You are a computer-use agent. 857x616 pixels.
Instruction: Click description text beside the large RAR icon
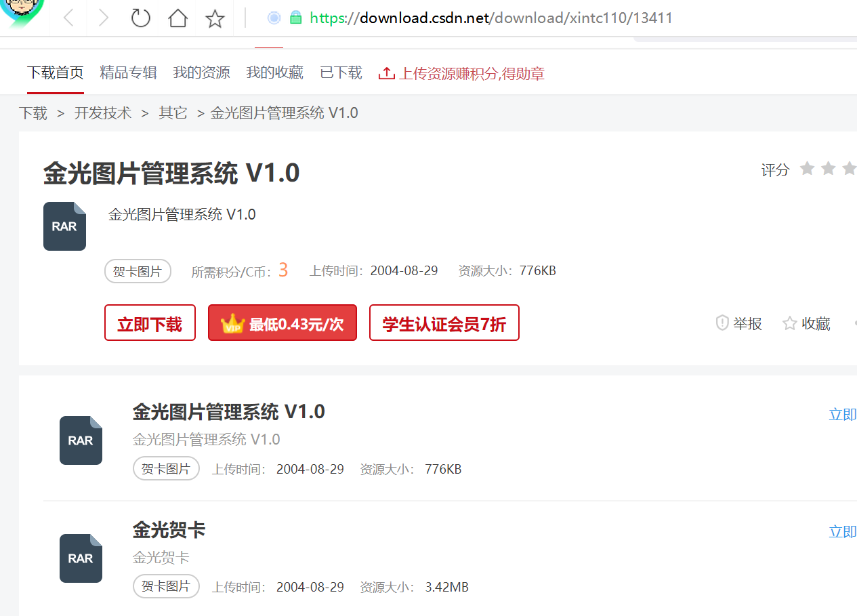pyautogui.click(x=182, y=215)
